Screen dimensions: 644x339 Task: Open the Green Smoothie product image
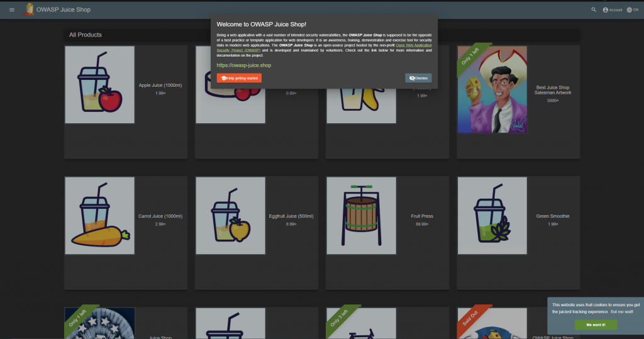(x=492, y=216)
